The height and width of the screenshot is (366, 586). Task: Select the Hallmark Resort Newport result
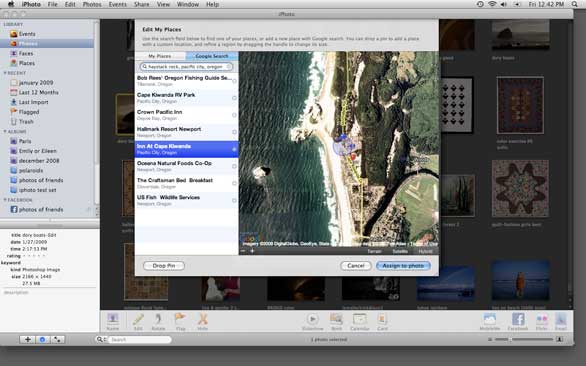point(186,132)
